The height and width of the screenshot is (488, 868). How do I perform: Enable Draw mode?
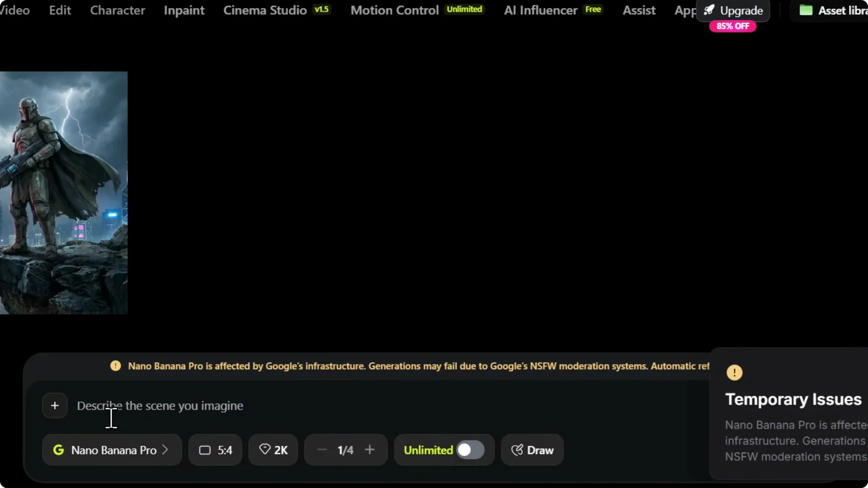[x=532, y=450]
